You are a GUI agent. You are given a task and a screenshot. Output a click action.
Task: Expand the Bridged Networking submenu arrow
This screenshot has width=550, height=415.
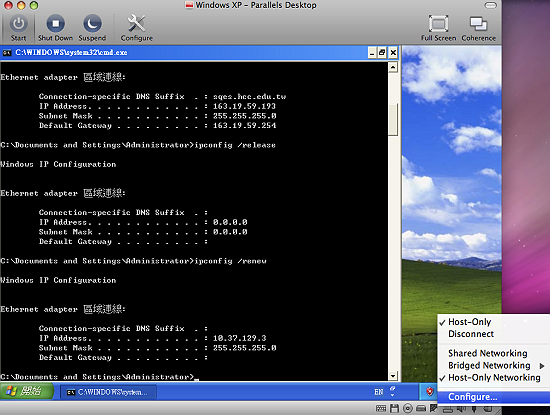pyautogui.click(x=542, y=366)
